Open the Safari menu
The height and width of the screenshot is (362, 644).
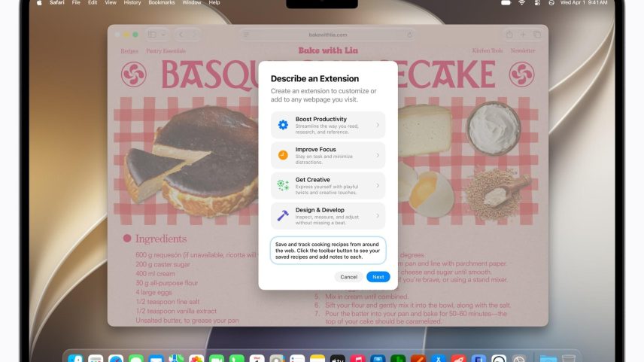(x=57, y=2)
